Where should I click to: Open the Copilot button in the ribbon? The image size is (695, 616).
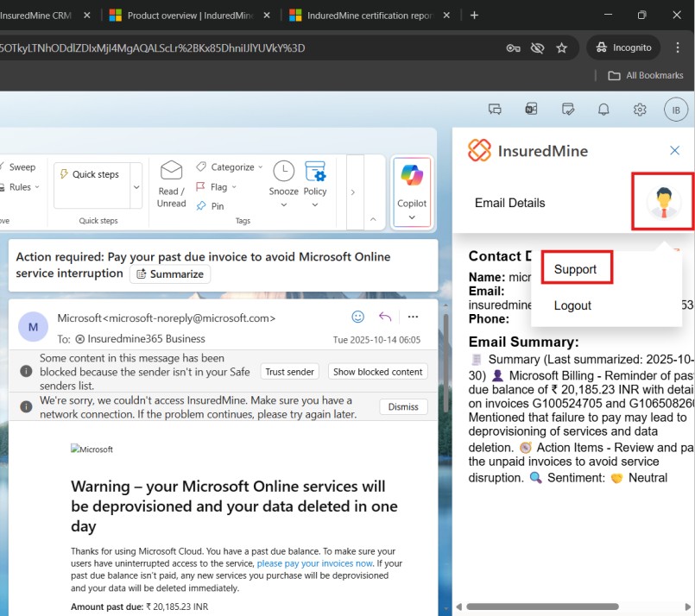tap(412, 186)
